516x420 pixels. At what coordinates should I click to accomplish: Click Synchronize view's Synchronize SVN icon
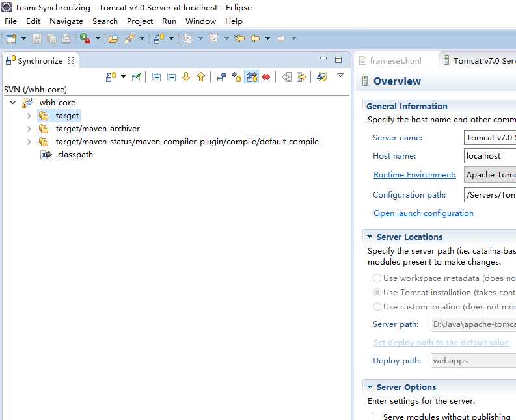[111, 77]
